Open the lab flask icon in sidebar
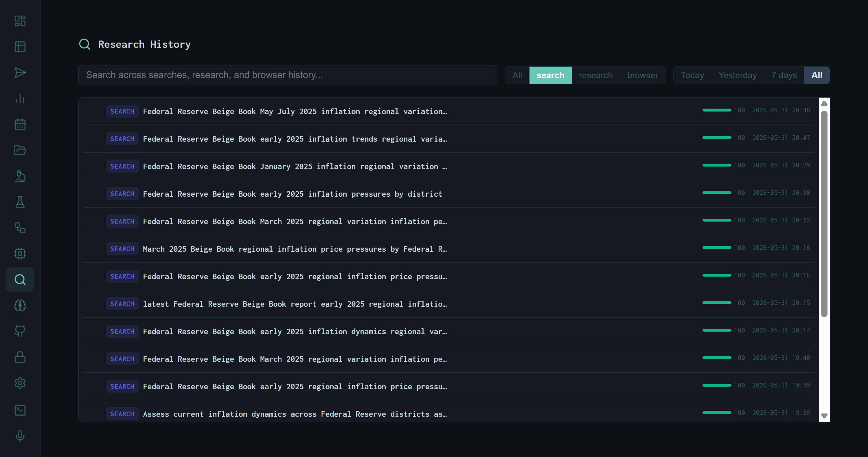The height and width of the screenshot is (457, 868). pos(20,202)
